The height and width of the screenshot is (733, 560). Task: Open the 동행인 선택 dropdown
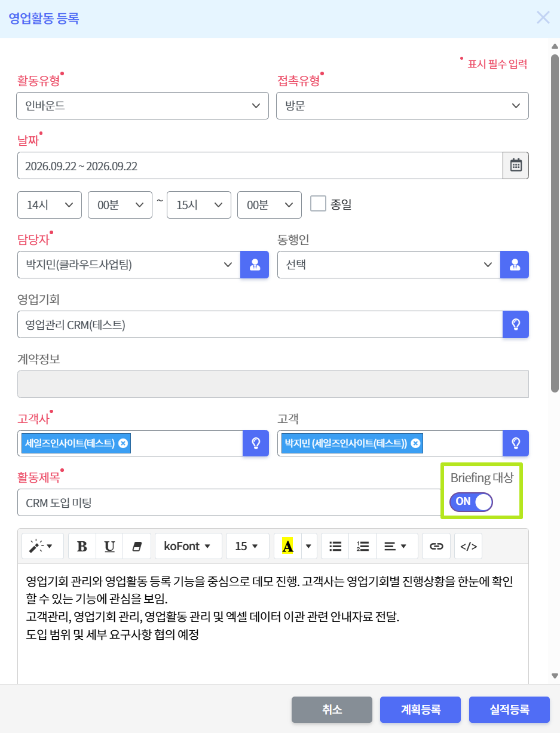coord(389,265)
